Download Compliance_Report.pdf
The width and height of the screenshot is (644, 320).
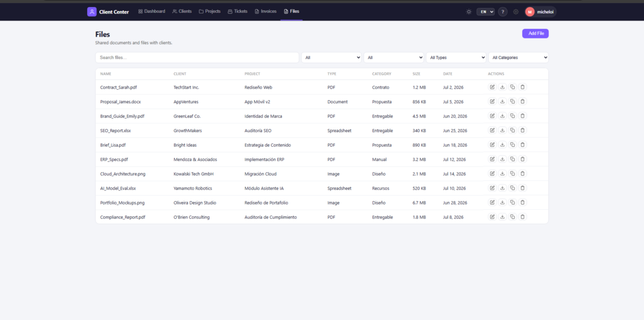point(502,217)
